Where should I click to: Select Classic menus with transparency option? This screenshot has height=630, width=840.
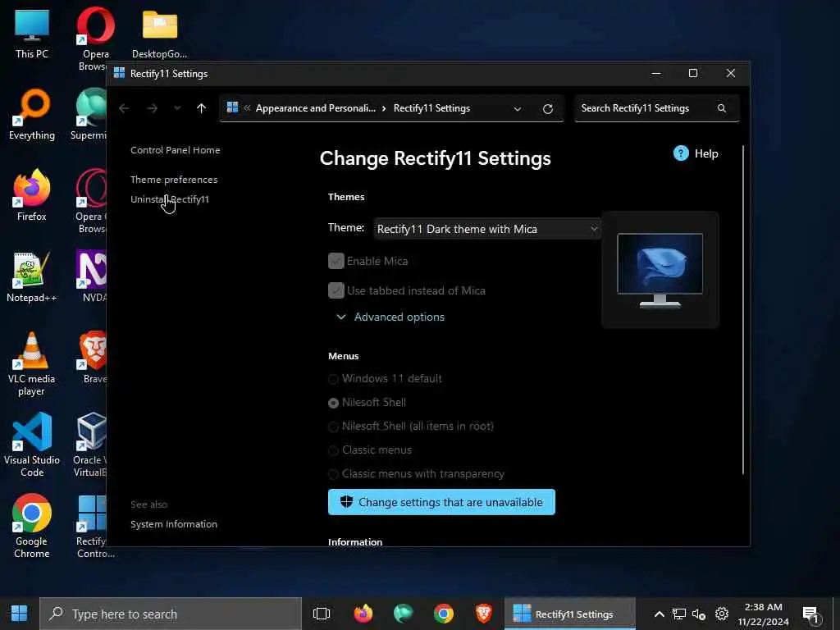click(x=333, y=474)
